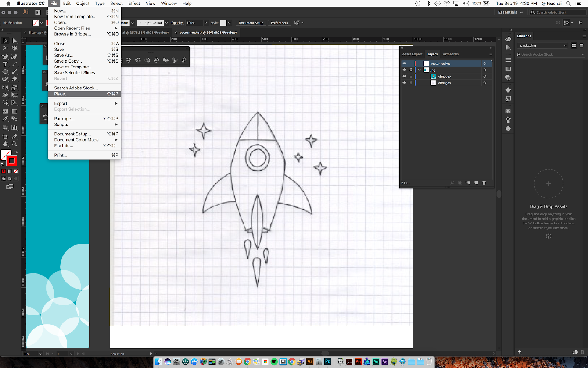Hide the jpg layer

[404, 70]
